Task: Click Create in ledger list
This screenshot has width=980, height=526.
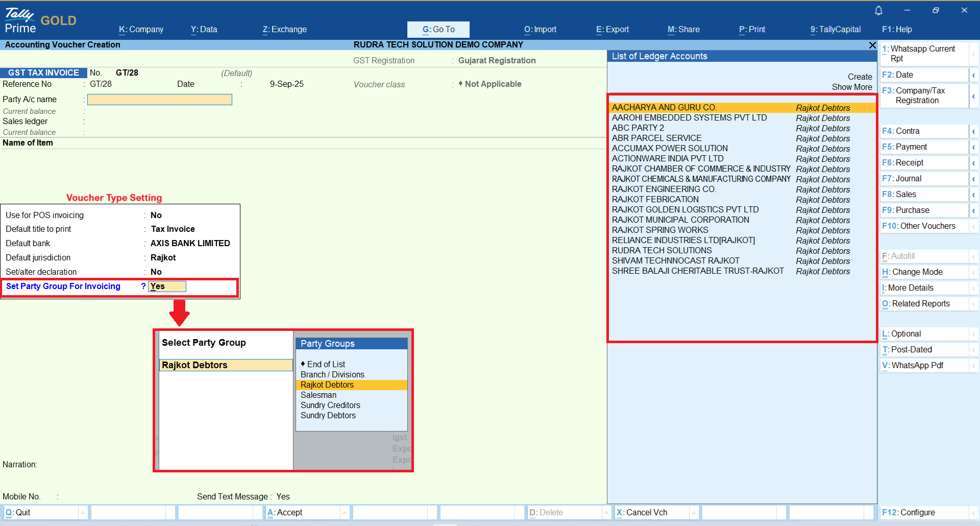Action: [x=860, y=77]
